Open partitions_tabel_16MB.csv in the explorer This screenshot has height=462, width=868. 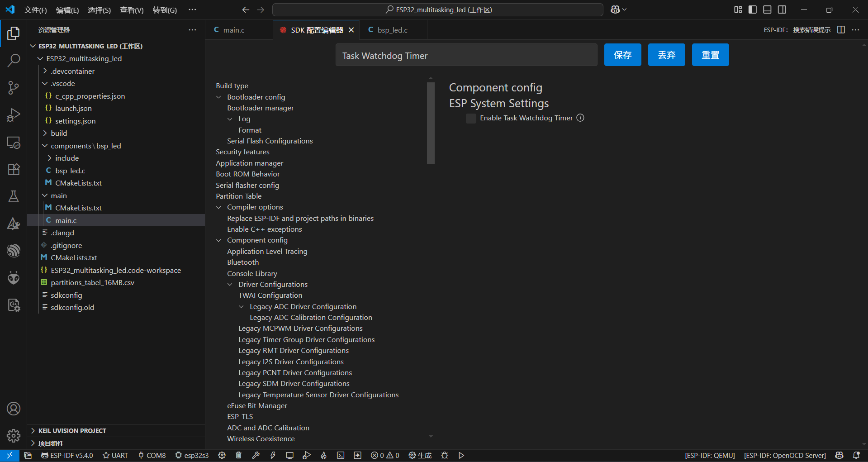[x=92, y=282]
